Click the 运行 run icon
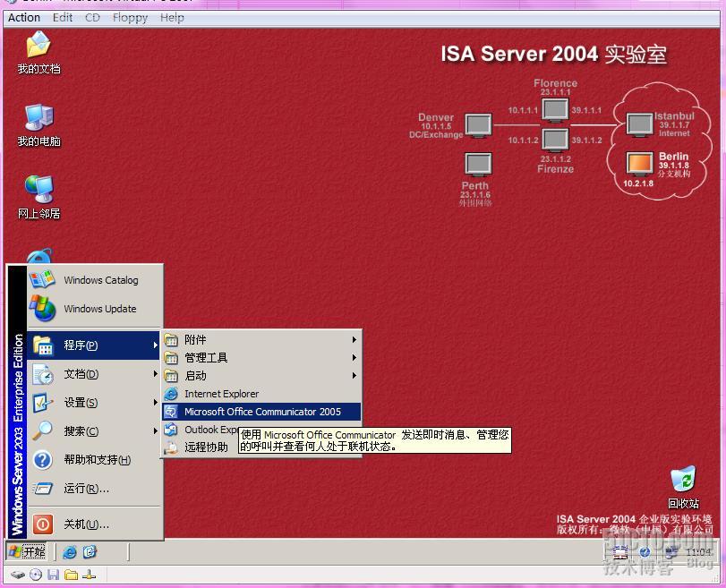The height and width of the screenshot is (588, 726). (x=43, y=489)
